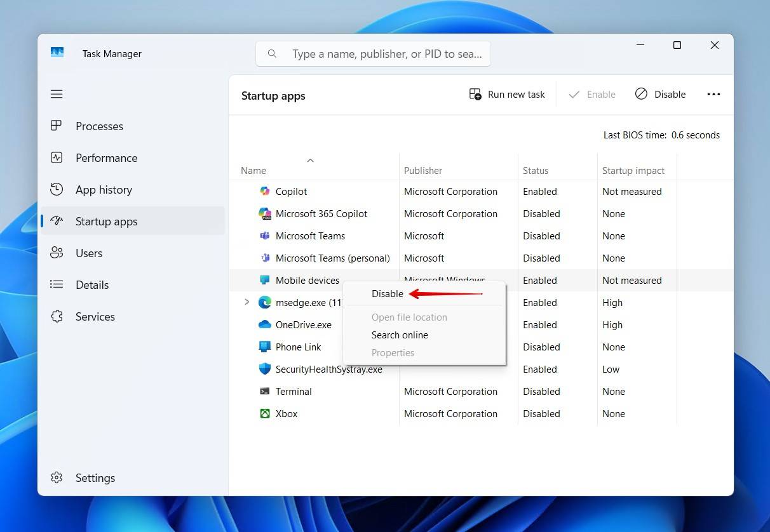This screenshot has width=770, height=532.
Task: Open the Services page label
Action: pyautogui.click(x=95, y=316)
